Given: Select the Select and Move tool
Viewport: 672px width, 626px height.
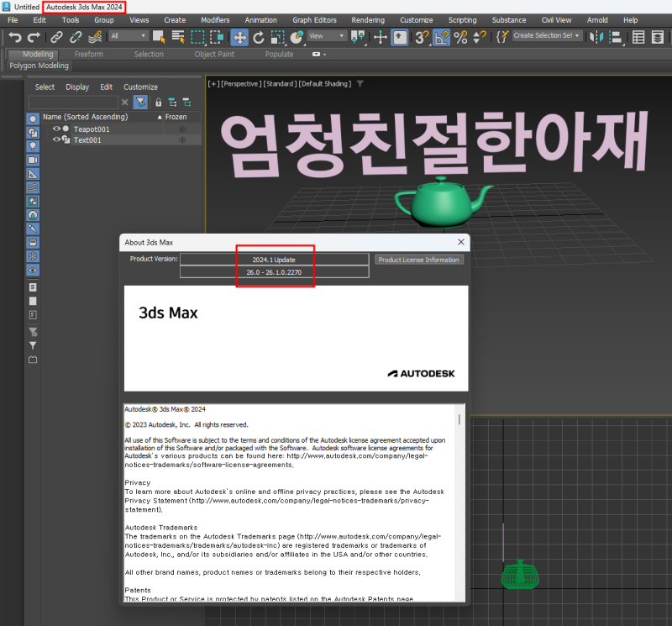Looking at the screenshot, I should [x=240, y=38].
